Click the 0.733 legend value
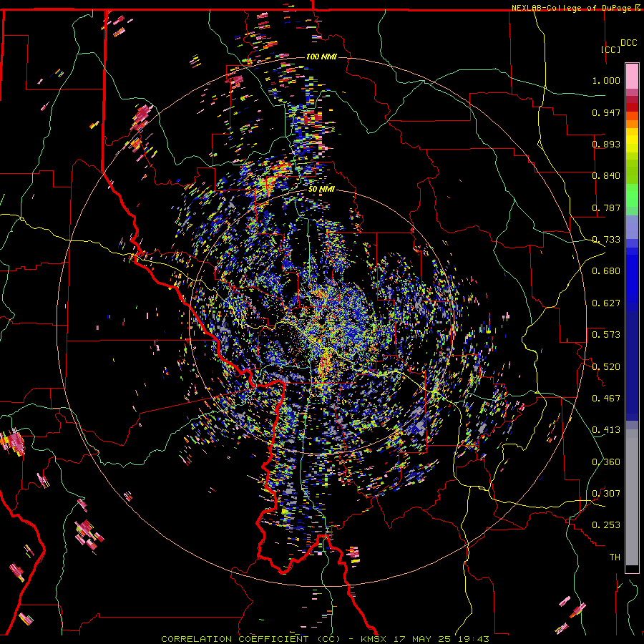Viewport: 644px width, 644px height. 606,240
